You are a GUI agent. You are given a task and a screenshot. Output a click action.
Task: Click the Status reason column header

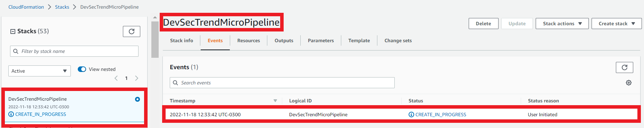click(x=543, y=101)
